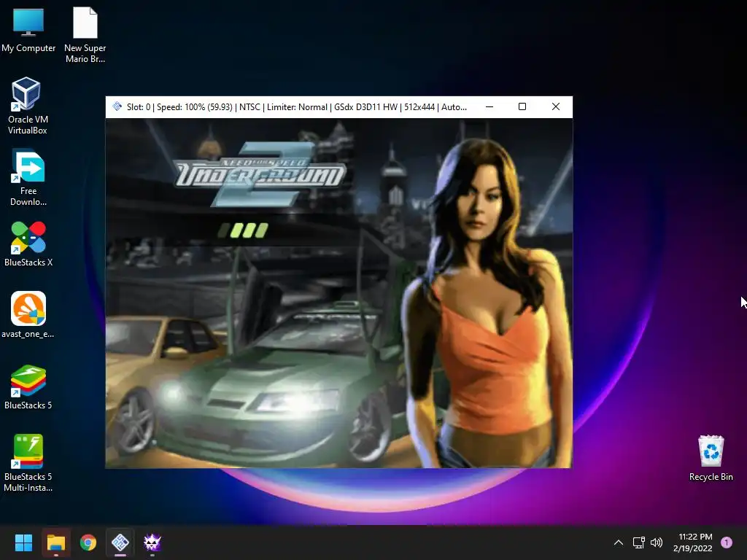
Task: Open the notification count badge
Action: [x=727, y=542]
